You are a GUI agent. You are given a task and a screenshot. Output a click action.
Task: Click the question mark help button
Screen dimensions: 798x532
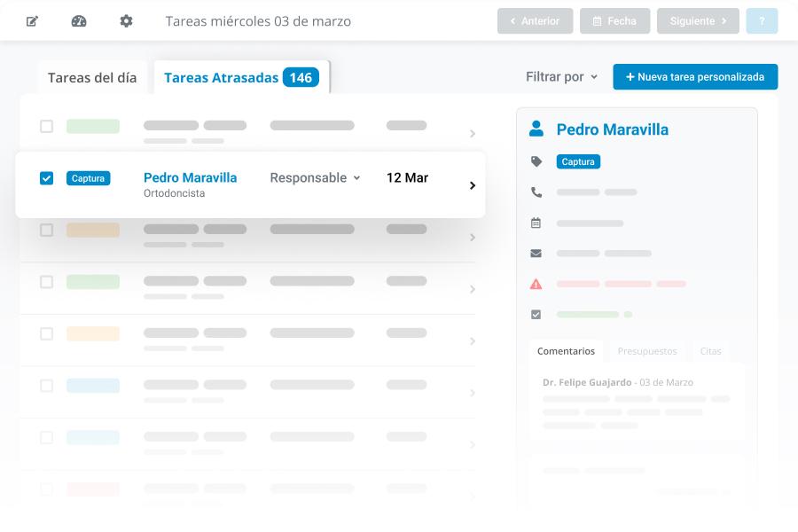(762, 21)
